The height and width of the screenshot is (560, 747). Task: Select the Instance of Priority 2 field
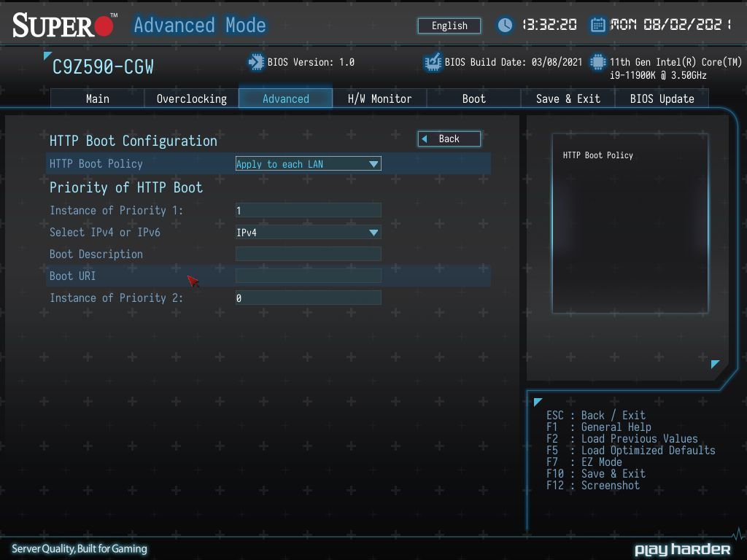[309, 297]
